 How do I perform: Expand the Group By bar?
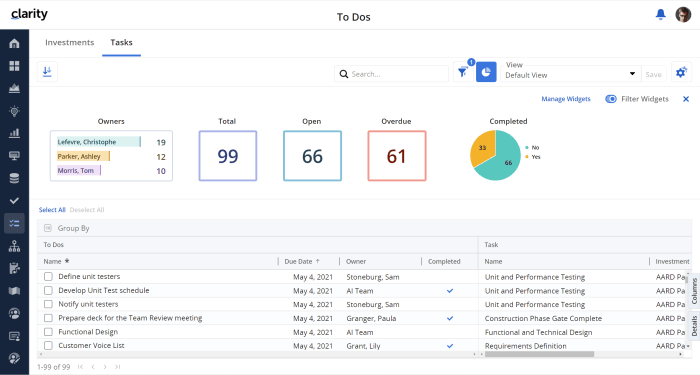(x=364, y=228)
